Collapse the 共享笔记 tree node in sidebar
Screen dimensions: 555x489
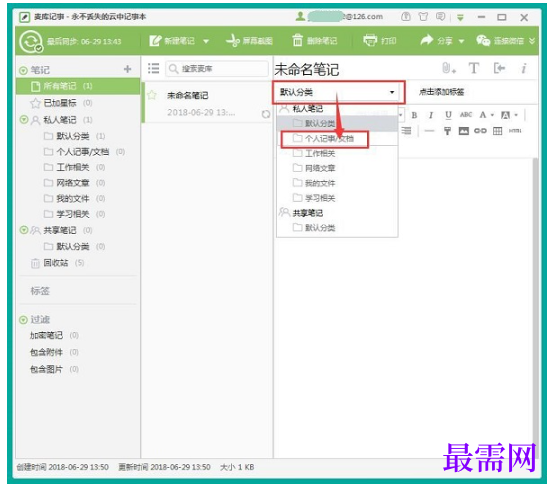[x=24, y=230]
